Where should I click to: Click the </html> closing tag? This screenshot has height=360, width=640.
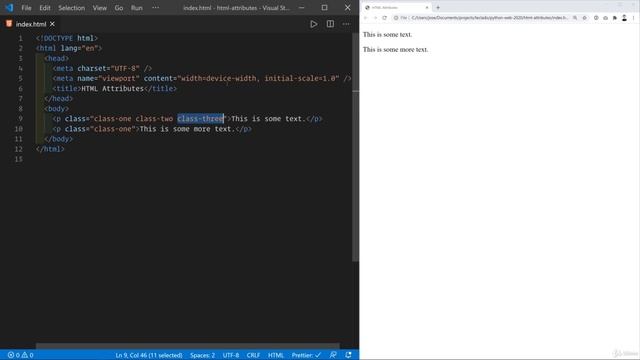click(x=50, y=149)
